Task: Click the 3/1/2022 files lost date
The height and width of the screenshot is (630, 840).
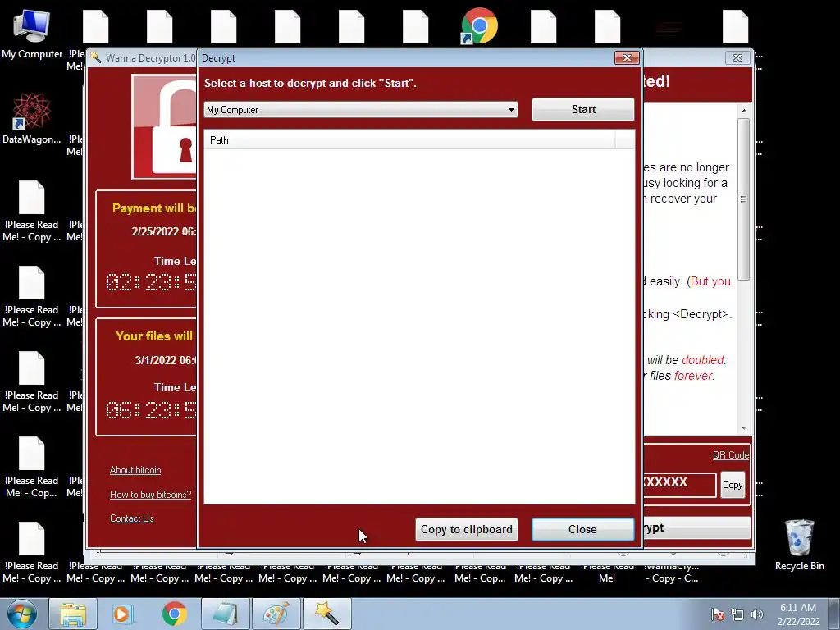Action: click(165, 360)
